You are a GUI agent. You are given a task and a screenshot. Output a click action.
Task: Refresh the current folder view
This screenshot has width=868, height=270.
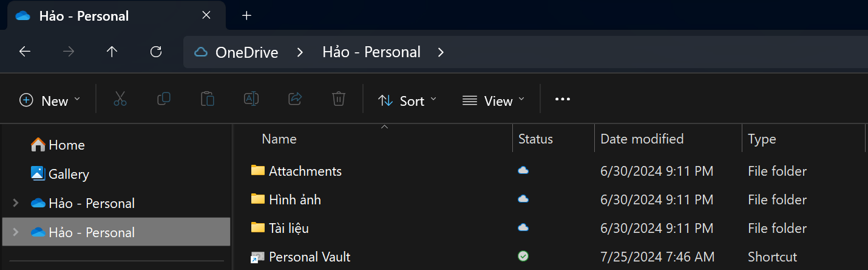[156, 52]
